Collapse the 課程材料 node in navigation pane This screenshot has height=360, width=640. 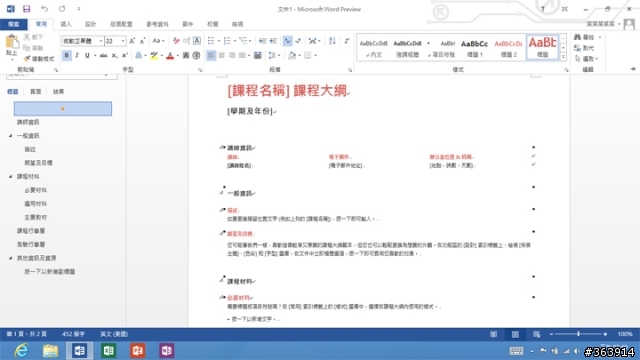[11, 176]
